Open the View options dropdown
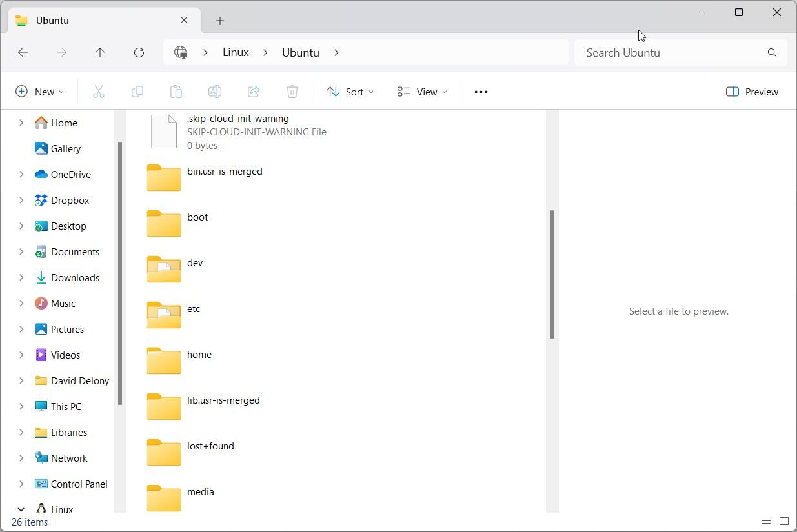 421,92
